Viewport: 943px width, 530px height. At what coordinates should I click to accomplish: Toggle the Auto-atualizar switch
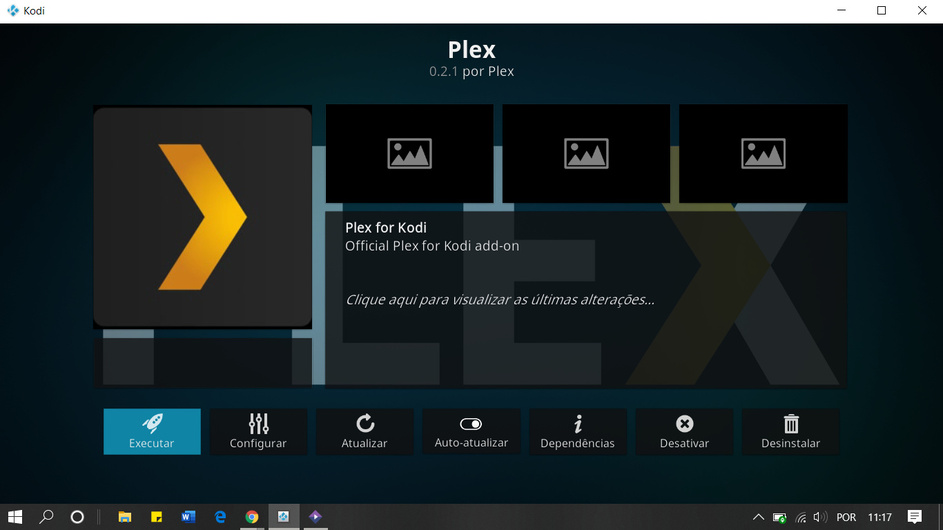(471, 431)
